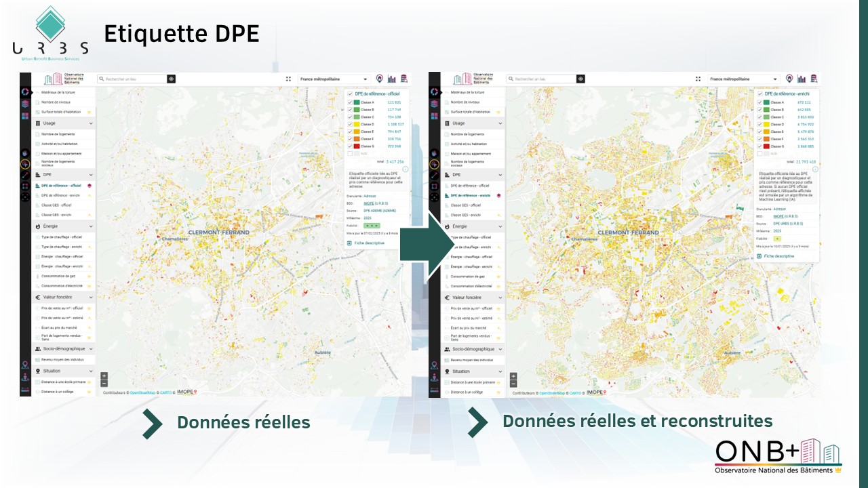
Task: Select 'Consommation de gaz' in the right map sidebar
Action: coord(467,277)
